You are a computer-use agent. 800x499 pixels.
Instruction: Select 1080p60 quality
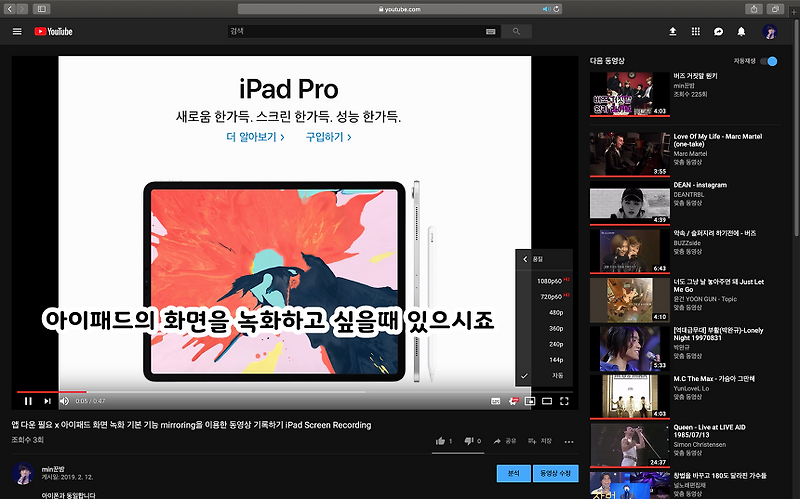[544, 281]
